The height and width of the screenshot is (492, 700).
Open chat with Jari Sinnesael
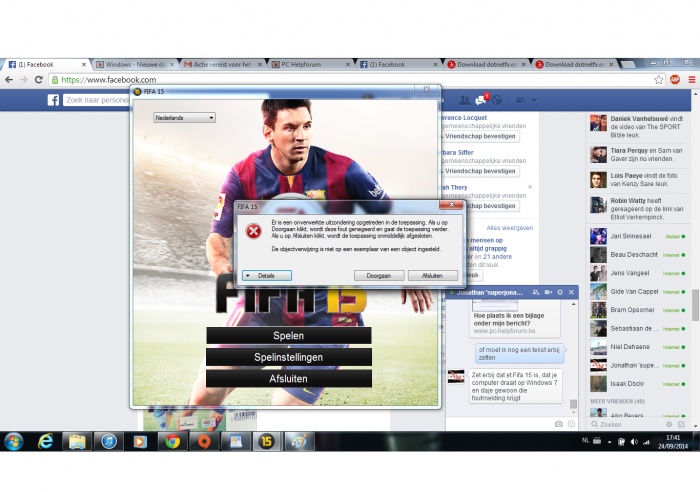tap(638, 236)
